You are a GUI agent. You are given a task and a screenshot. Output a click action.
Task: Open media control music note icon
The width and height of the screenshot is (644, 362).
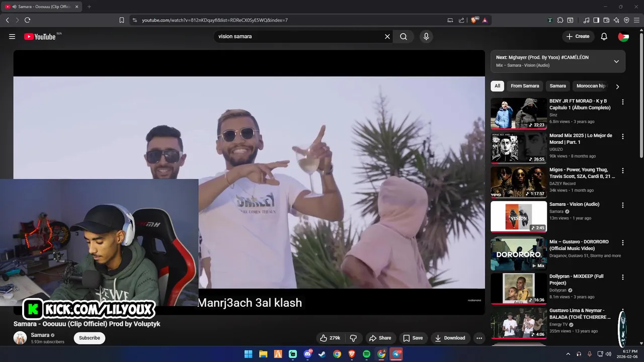click(586, 20)
